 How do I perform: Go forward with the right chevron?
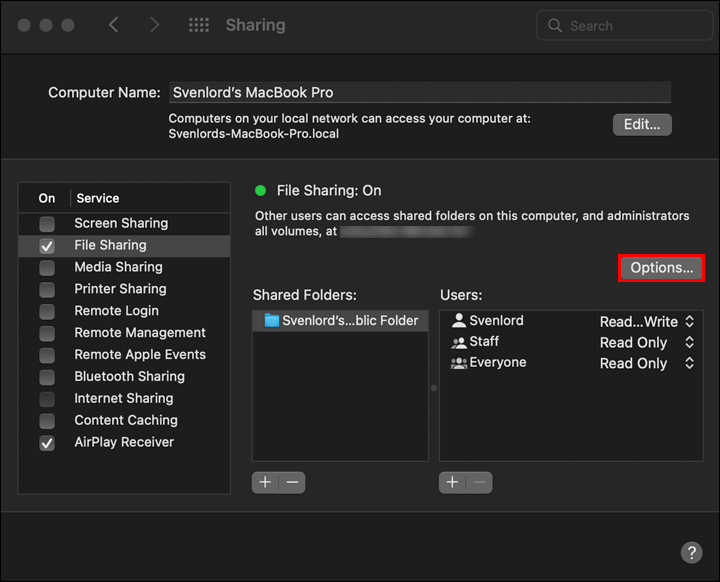click(x=155, y=25)
